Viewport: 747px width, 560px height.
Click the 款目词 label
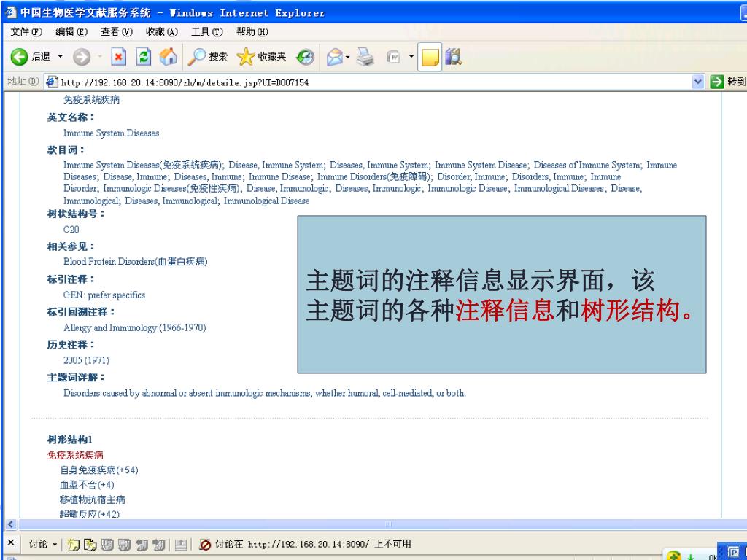coord(66,149)
